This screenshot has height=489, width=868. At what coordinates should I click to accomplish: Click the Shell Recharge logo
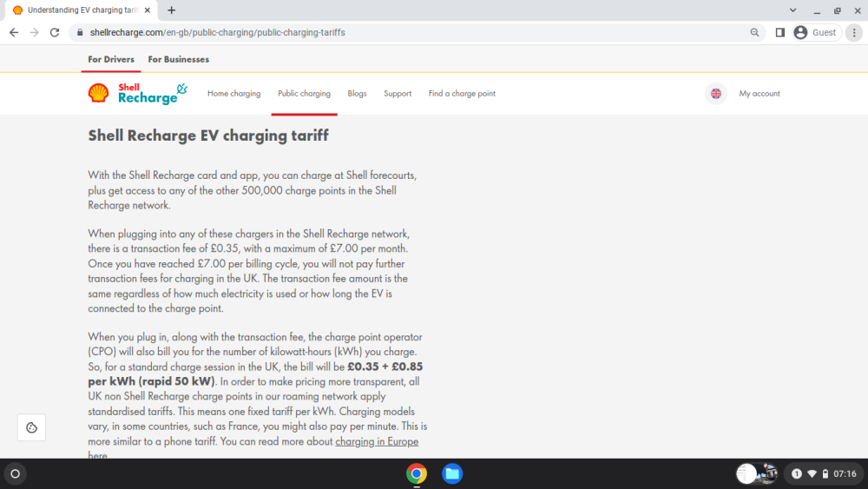point(138,94)
